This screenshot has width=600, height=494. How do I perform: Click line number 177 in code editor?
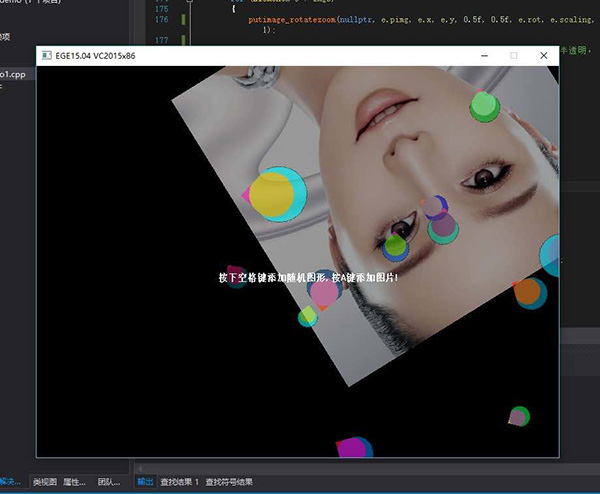tap(161, 40)
